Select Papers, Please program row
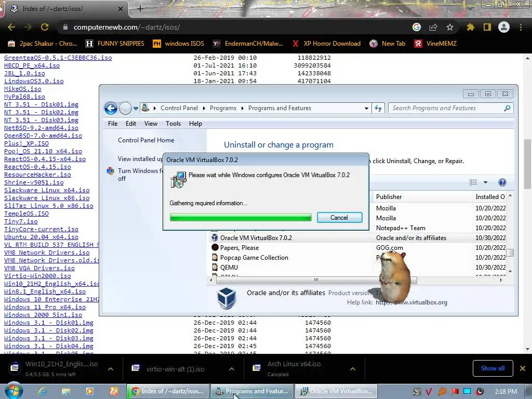 click(358, 248)
